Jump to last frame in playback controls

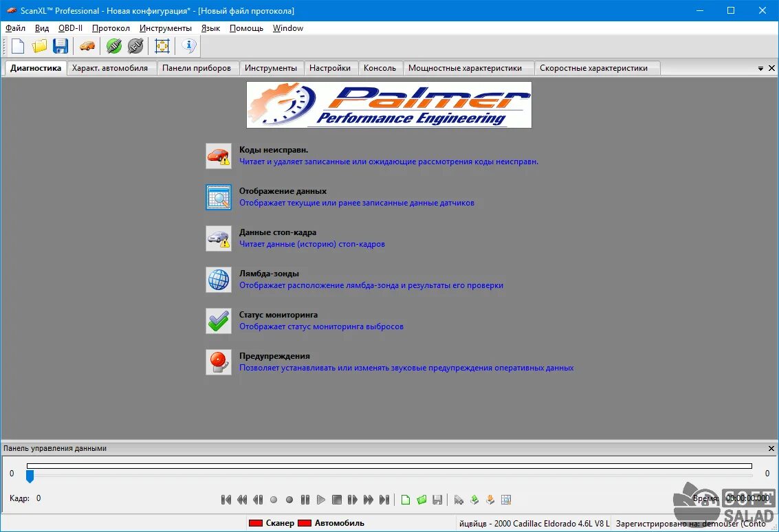coord(384,500)
